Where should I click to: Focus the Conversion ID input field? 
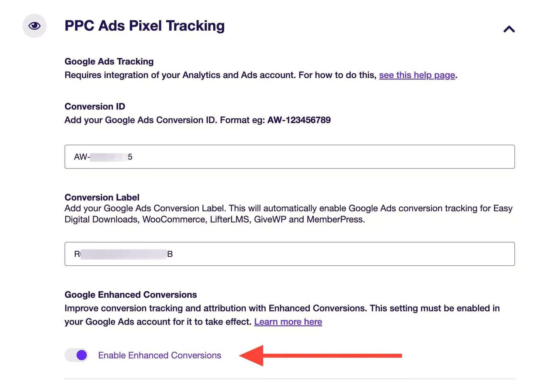coord(289,157)
